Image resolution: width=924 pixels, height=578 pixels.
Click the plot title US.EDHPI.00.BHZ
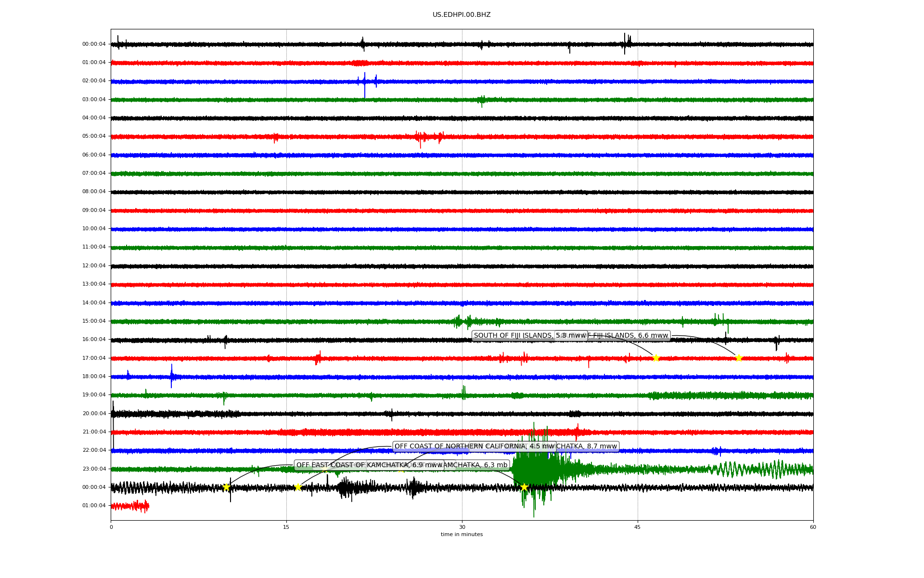click(462, 15)
